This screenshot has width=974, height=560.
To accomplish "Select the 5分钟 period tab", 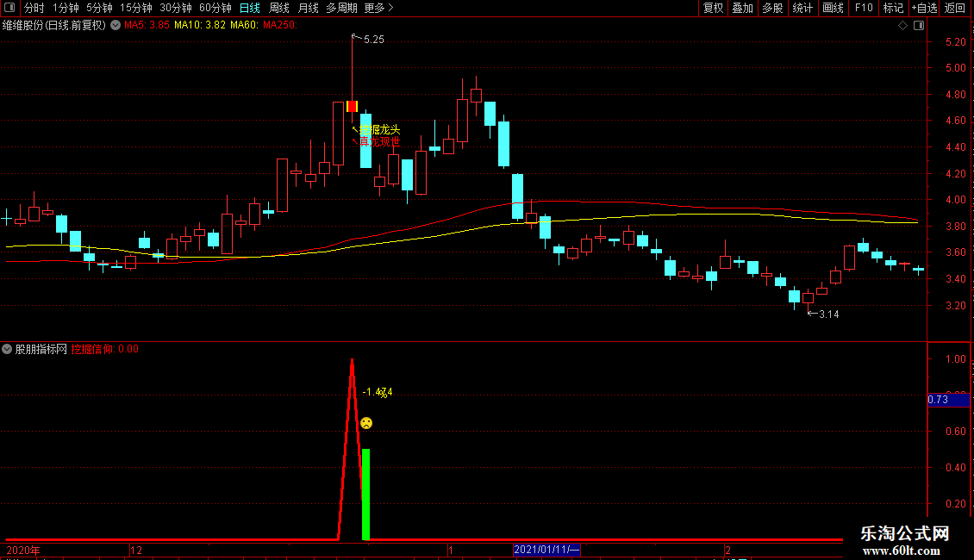I will tap(99, 8).
